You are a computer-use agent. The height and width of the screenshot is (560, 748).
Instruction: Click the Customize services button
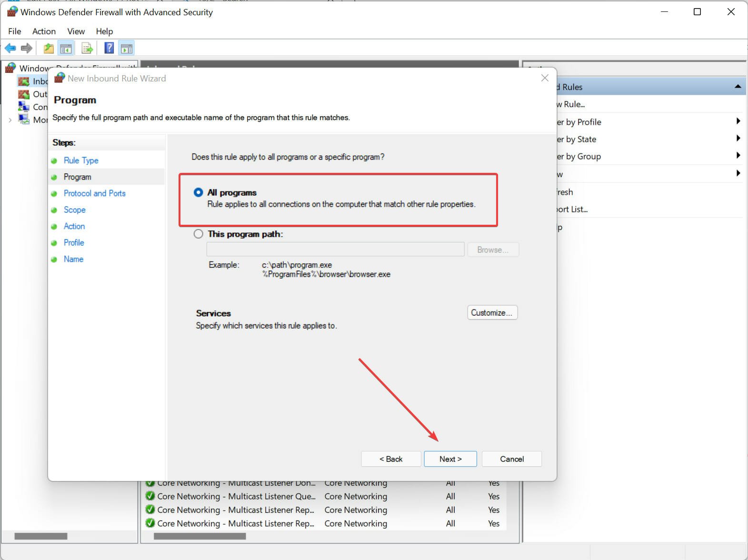click(x=492, y=313)
